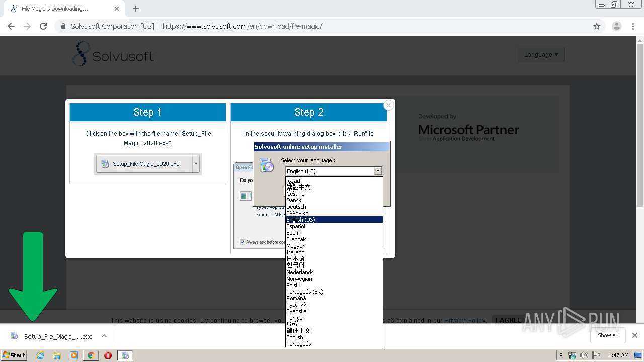Click the network tray icon
Screen dimensions: 644x362
[572, 355]
